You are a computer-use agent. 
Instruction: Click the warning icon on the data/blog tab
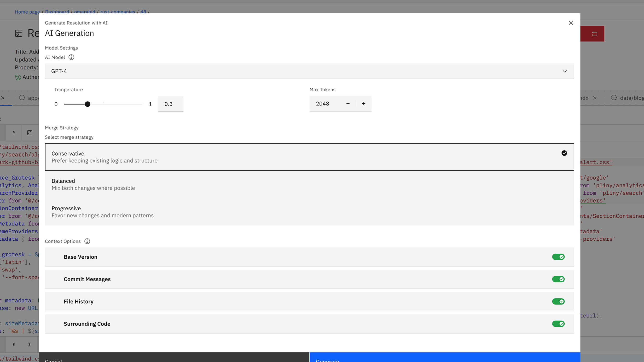[x=614, y=98]
